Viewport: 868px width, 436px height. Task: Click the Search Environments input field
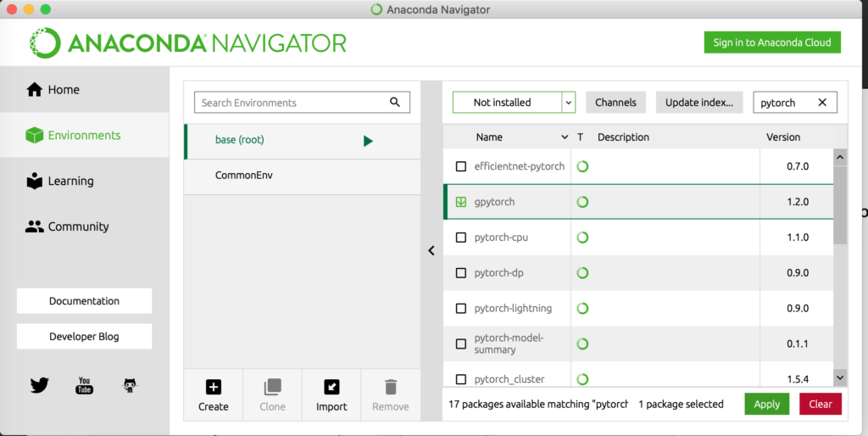[303, 103]
